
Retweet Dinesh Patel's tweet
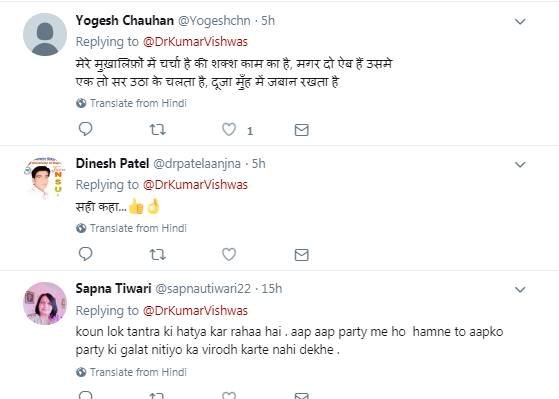click(x=157, y=255)
